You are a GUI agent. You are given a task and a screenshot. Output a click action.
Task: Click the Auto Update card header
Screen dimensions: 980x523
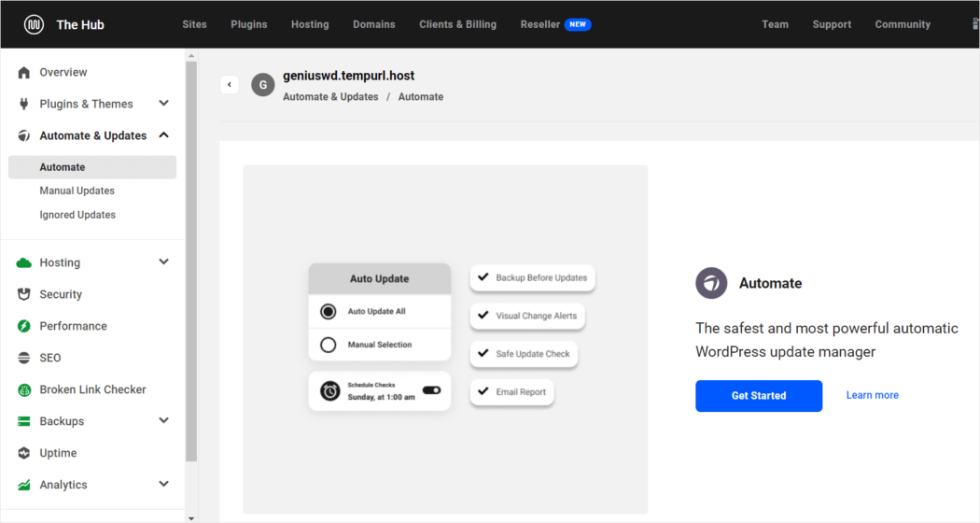click(x=379, y=279)
